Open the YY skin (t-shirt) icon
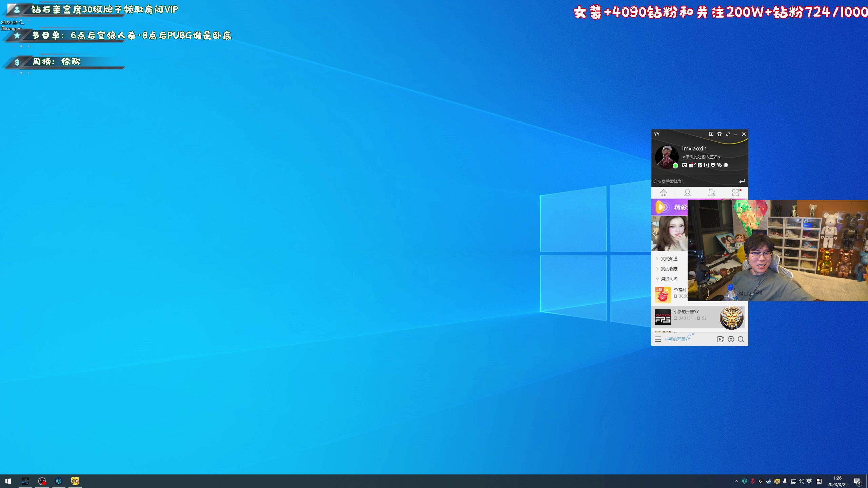The image size is (868, 488). click(719, 134)
